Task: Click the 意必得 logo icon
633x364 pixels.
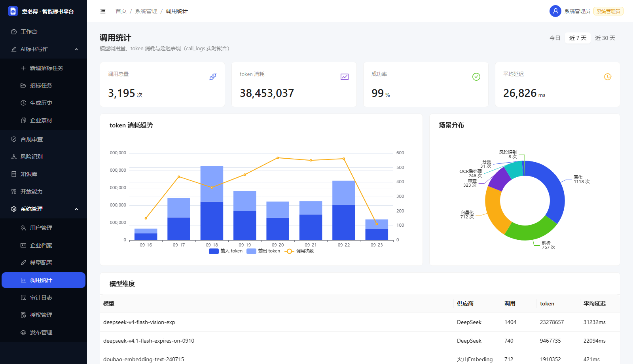Action: pos(13,11)
